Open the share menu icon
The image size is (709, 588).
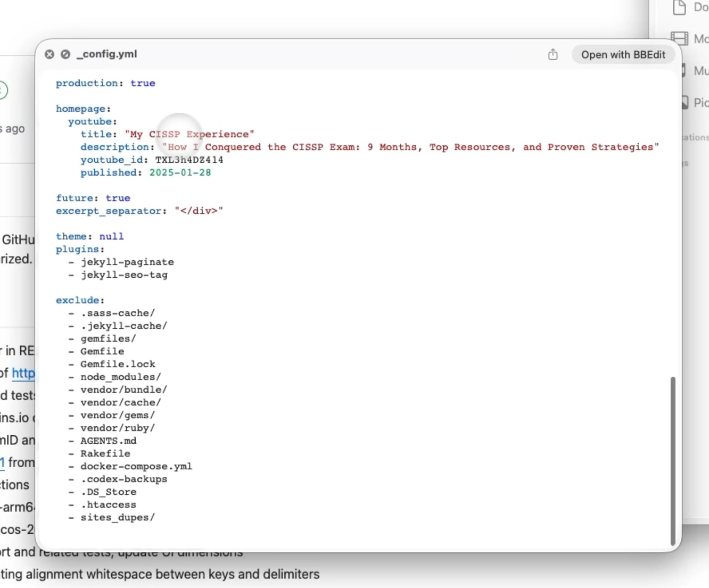(553, 54)
